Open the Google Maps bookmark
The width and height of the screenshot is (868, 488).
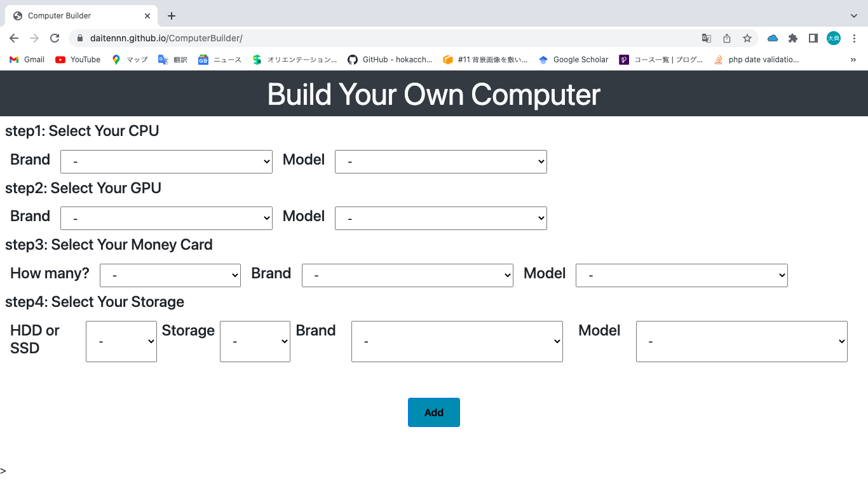130,60
